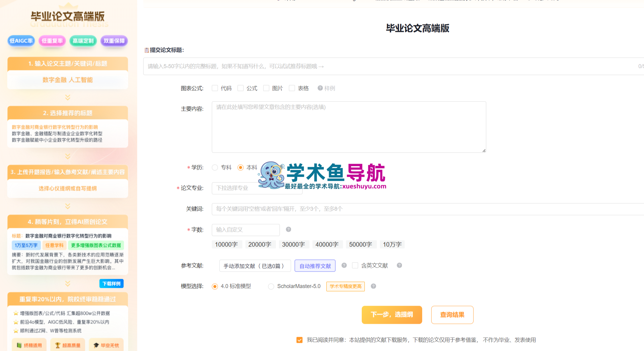This screenshot has width=644, height=351.
Task: 选择「50000字」字数快捷选项
Action: coord(361,244)
